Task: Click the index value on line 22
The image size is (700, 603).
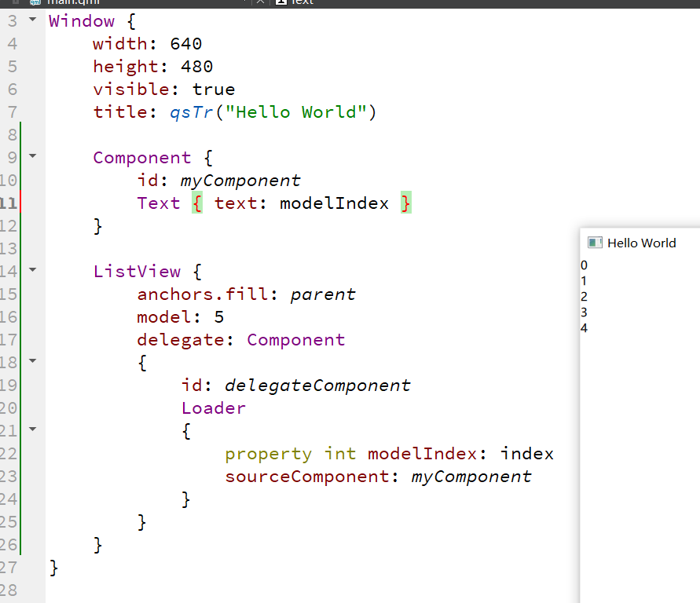Action: pos(527,454)
